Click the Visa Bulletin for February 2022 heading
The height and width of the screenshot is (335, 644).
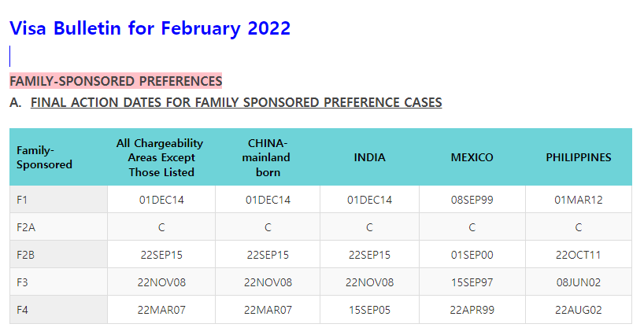[x=150, y=28]
